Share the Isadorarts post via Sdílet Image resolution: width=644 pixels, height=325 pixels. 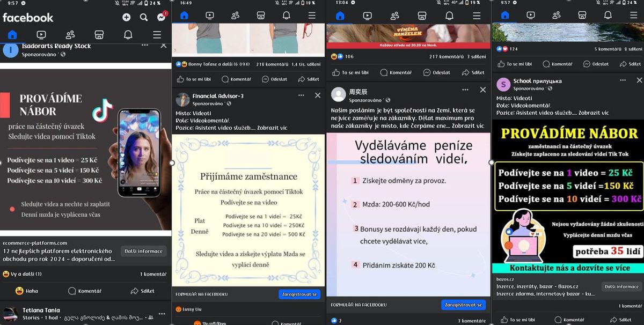(x=143, y=291)
